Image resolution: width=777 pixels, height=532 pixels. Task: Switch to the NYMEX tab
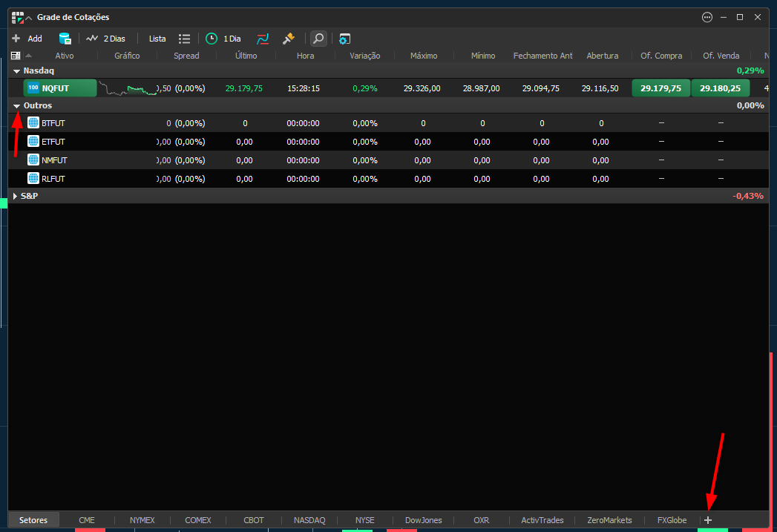point(142,520)
